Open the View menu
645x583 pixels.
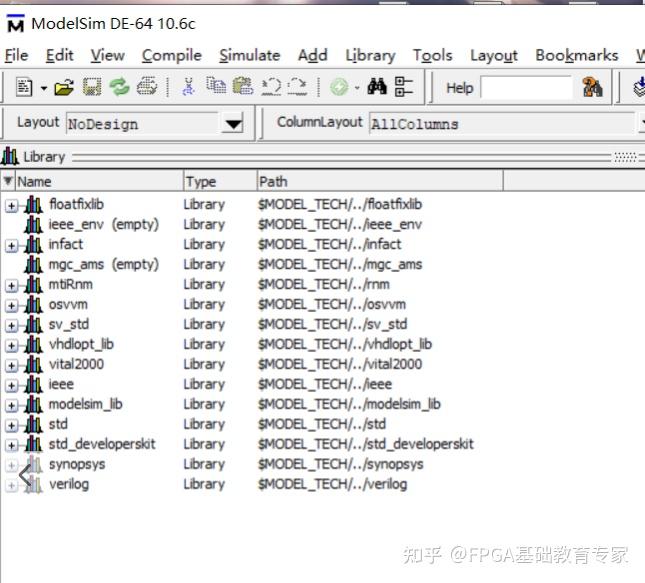[x=107, y=55]
